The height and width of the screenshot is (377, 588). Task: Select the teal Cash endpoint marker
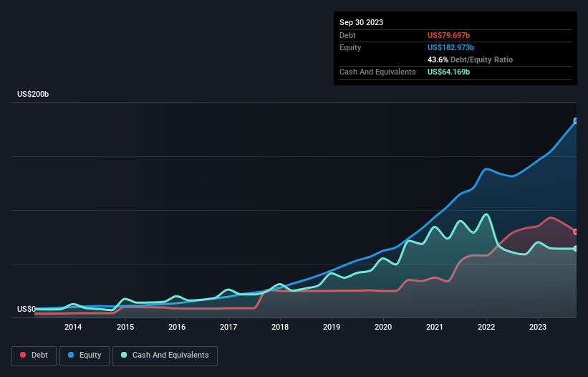(576, 248)
